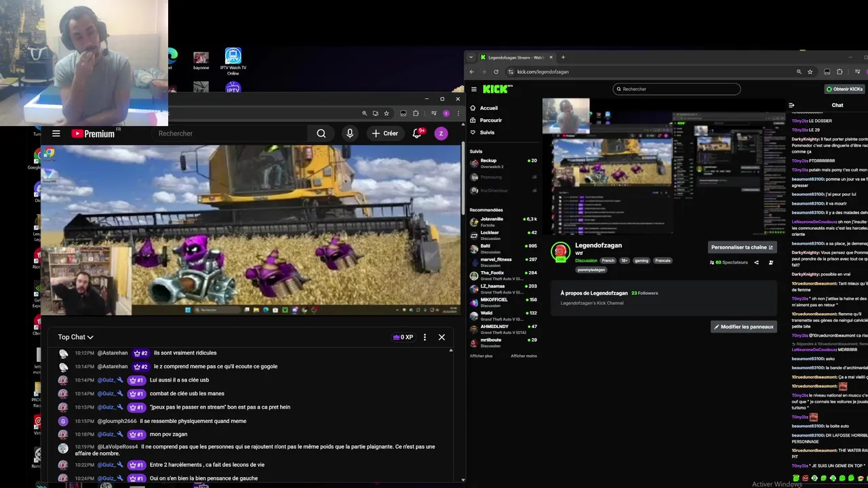Open recommended channel Locklear
This screenshot has height=488, width=868.
503,235
